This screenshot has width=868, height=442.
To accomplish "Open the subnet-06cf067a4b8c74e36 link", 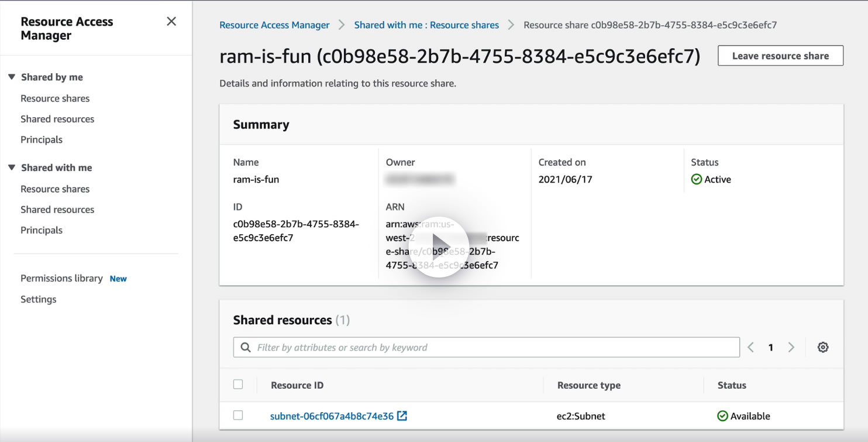I will point(332,416).
